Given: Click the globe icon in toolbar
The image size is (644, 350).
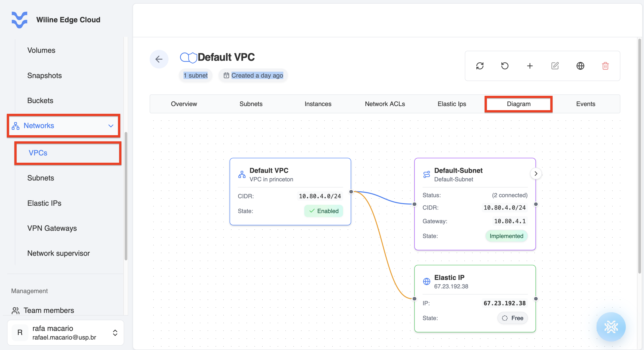Looking at the screenshot, I should tap(580, 66).
